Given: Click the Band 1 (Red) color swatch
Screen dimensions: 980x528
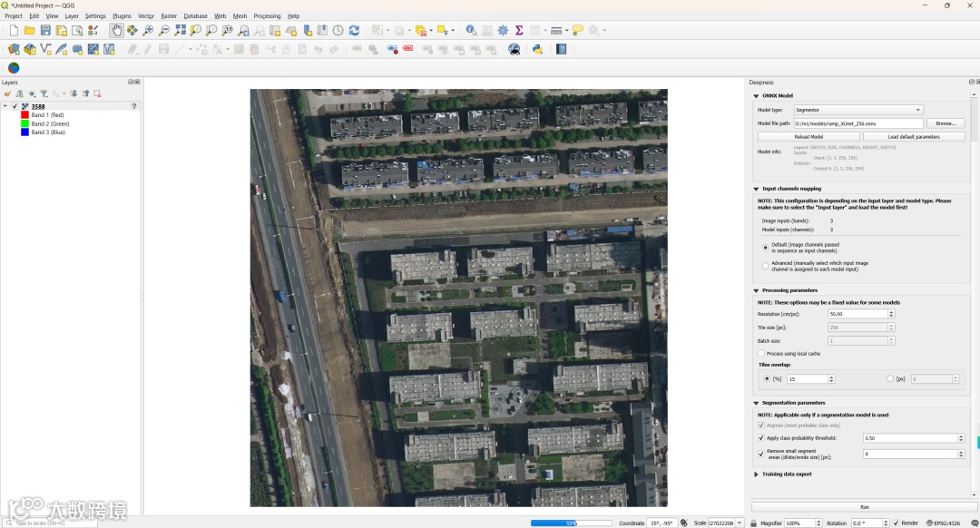Looking at the screenshot, I should click(x=25, y=115).
